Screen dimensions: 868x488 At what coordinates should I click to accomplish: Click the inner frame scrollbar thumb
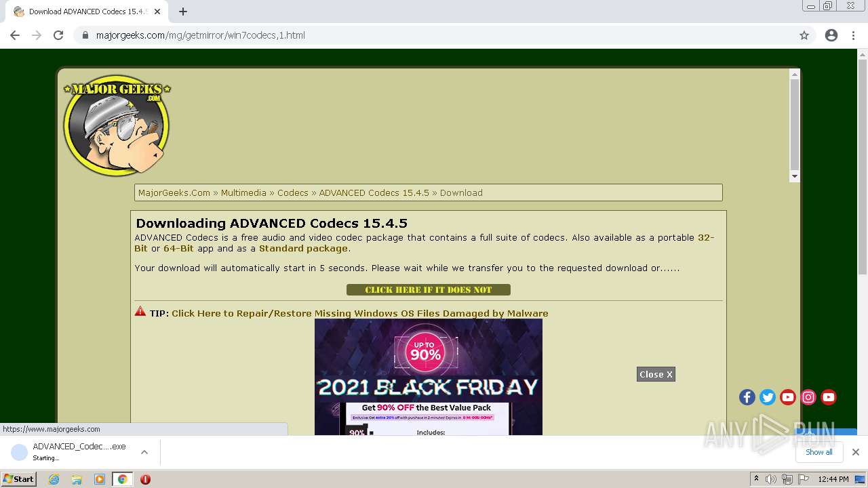click(x=795, y=123)
